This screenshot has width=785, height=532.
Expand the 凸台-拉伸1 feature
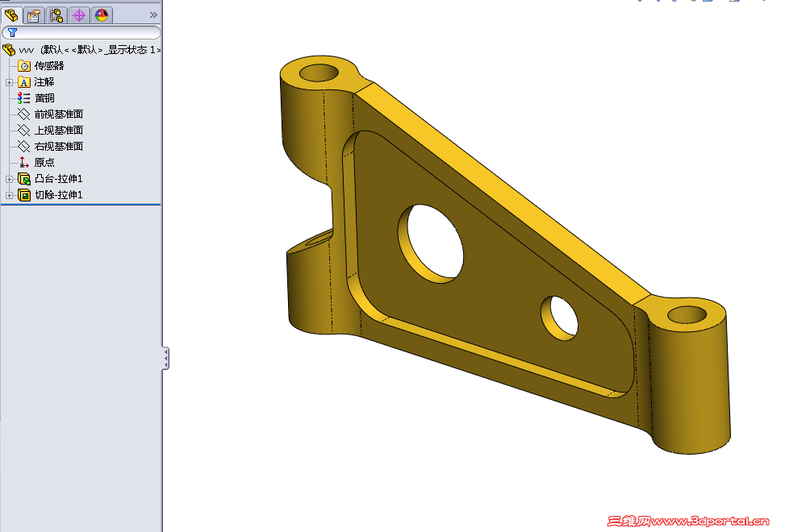9,179
